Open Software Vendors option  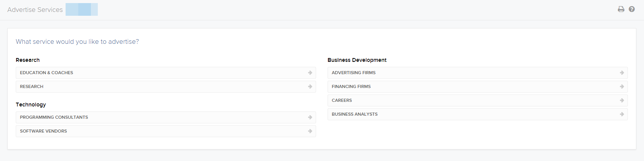[166, 131]
